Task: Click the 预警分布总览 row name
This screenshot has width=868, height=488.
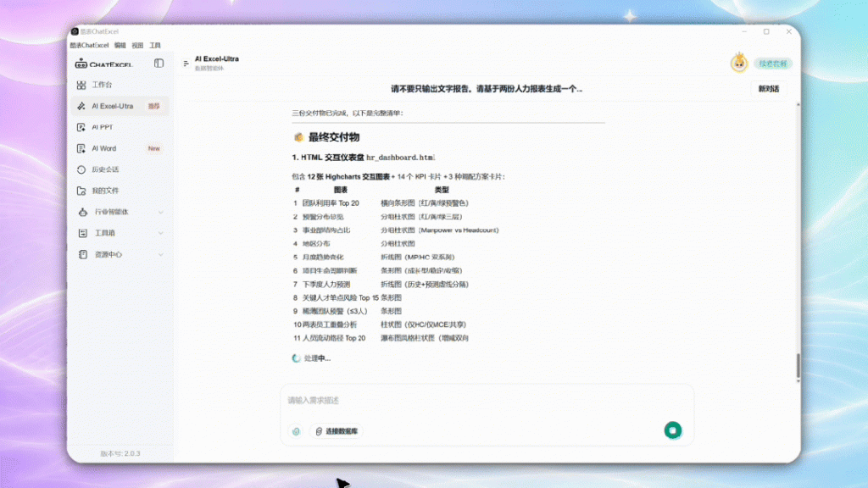Action: click(323, 217)
